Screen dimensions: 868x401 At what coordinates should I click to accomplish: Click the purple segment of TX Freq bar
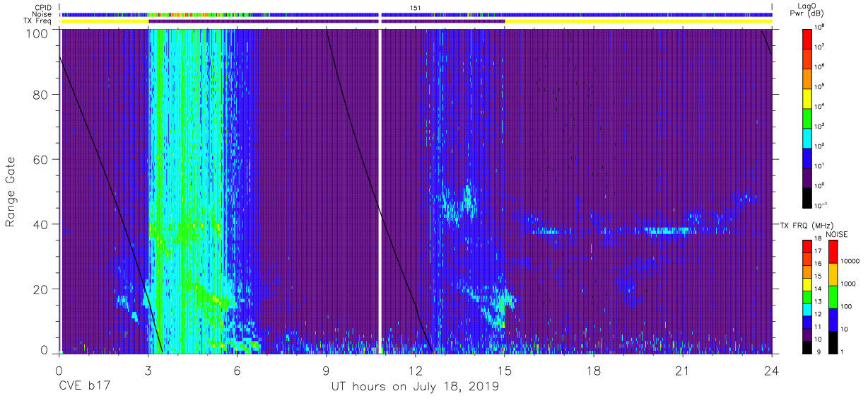tap(327, 21)
